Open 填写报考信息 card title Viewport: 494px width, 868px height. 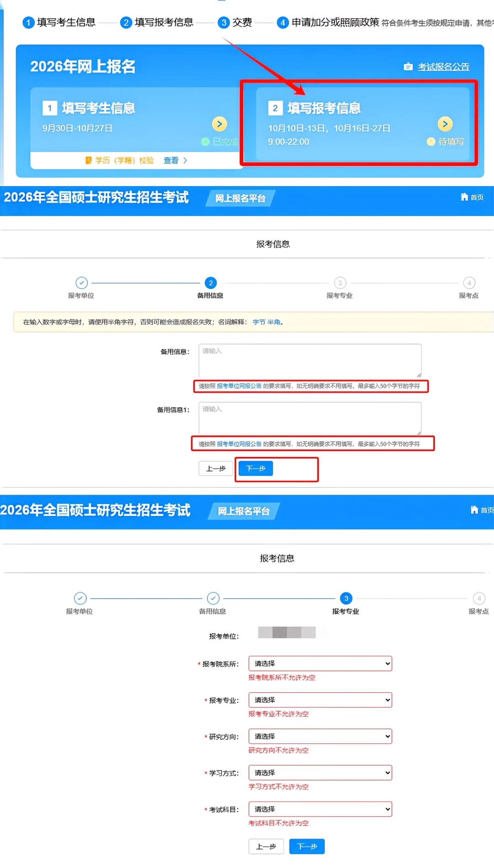pos(324,108)
